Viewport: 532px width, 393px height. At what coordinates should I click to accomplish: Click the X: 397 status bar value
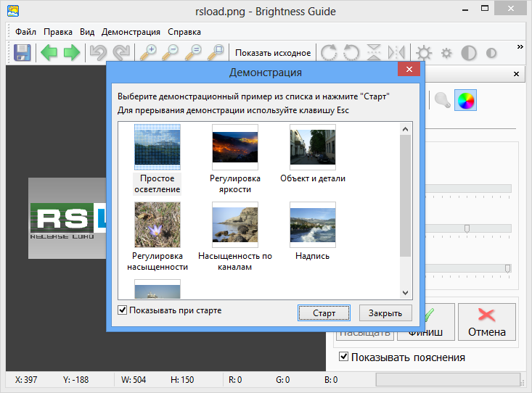click(26, 380)
